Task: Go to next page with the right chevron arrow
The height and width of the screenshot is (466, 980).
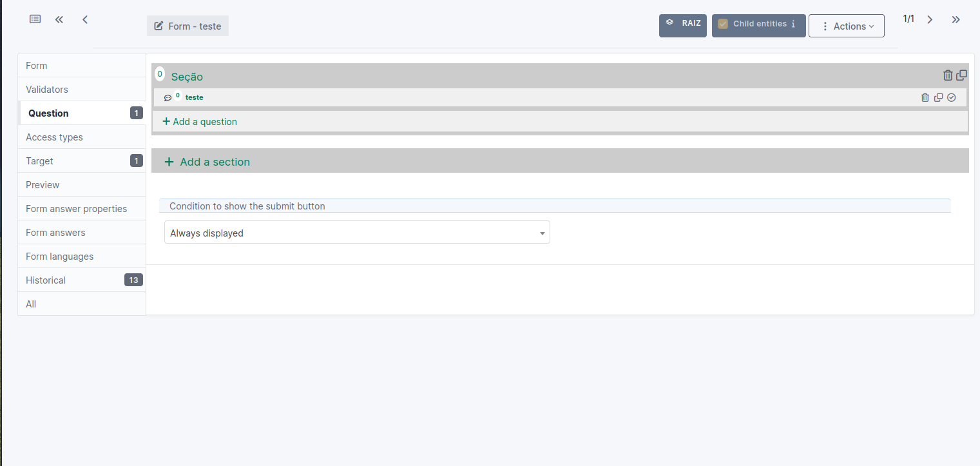Action: tap(930, 19)
